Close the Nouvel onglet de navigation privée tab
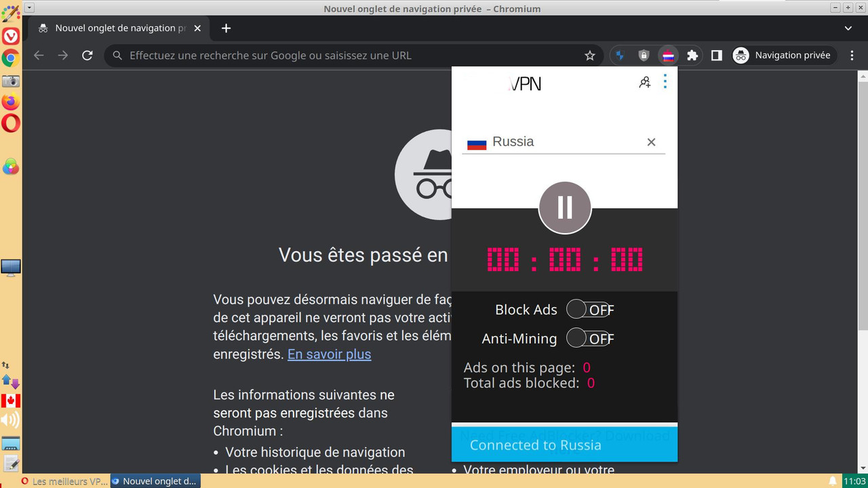 198,28
